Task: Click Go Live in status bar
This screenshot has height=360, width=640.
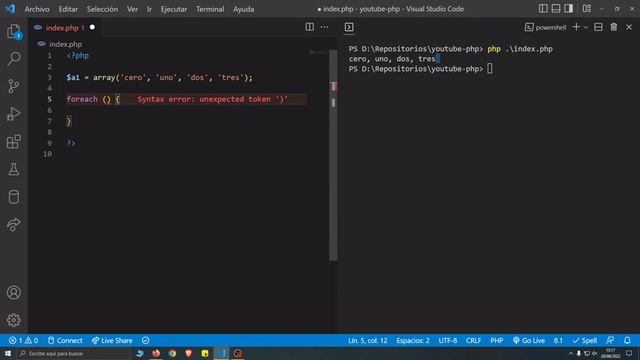Action: tap(529, 340)
